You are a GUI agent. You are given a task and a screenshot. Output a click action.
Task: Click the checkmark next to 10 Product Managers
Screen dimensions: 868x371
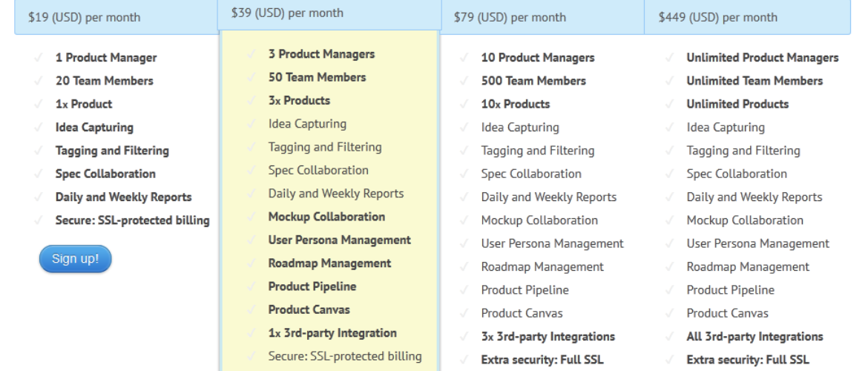click(x=464, y=58)
